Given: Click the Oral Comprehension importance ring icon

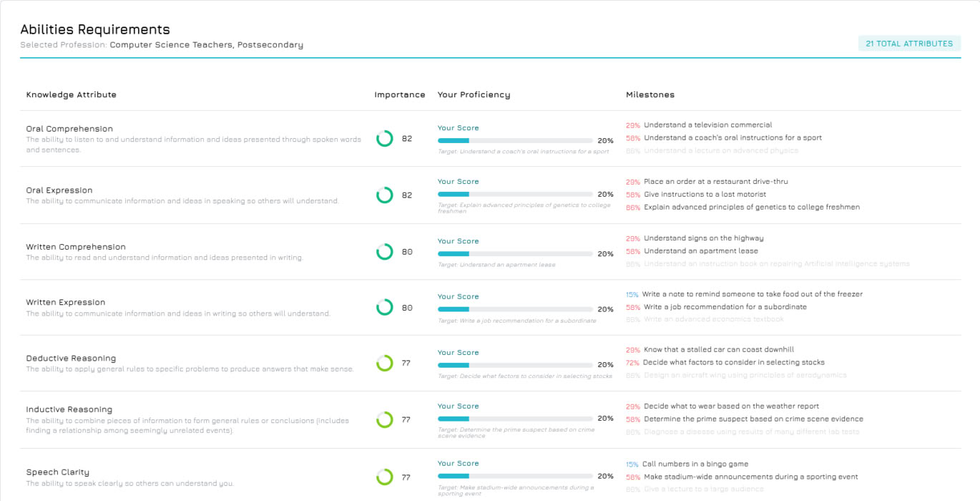Looking at the screenshot, I should click(385, 139).
